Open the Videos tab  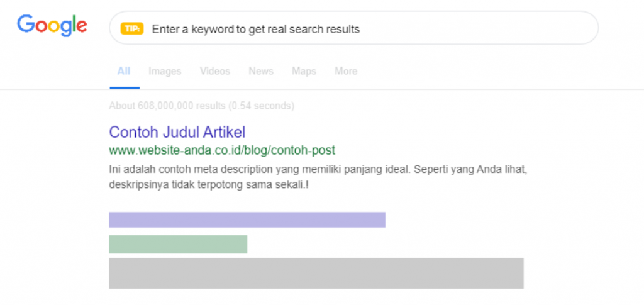215,71
